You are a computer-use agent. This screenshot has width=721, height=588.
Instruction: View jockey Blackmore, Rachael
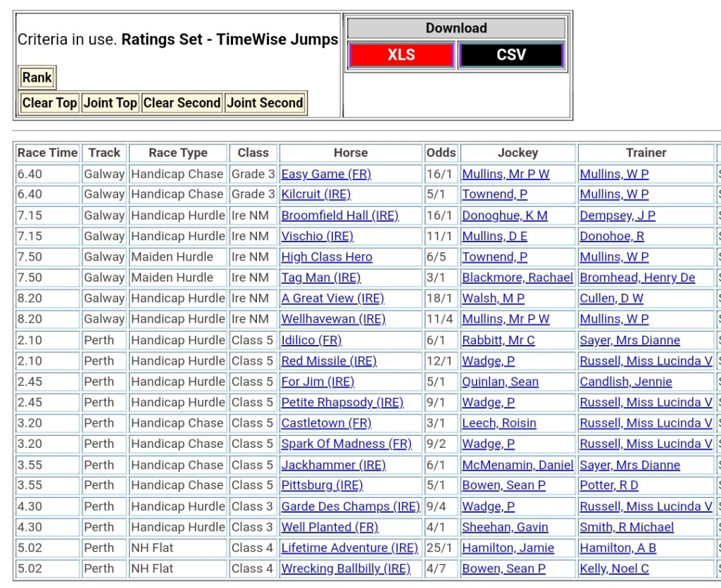[517, 277]
